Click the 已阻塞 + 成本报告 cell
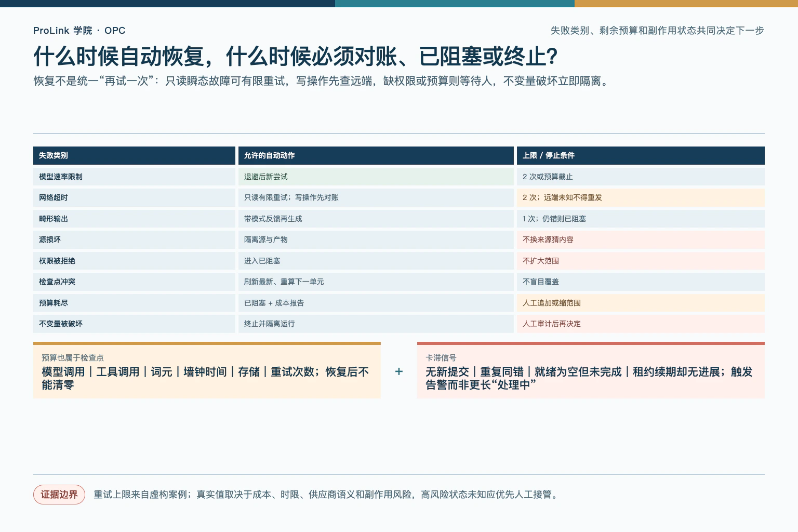The height and width of the screenshot is (532, 798). (x=376, y=303)
